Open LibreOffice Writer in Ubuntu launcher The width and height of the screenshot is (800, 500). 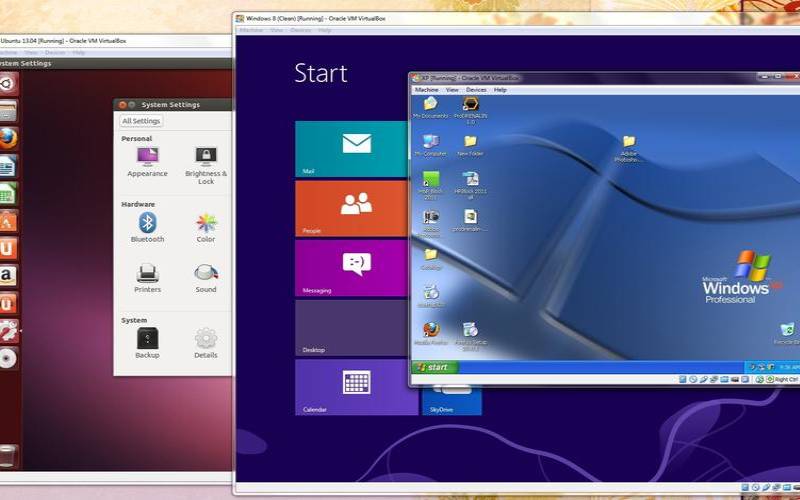click(x=8, y=166)
